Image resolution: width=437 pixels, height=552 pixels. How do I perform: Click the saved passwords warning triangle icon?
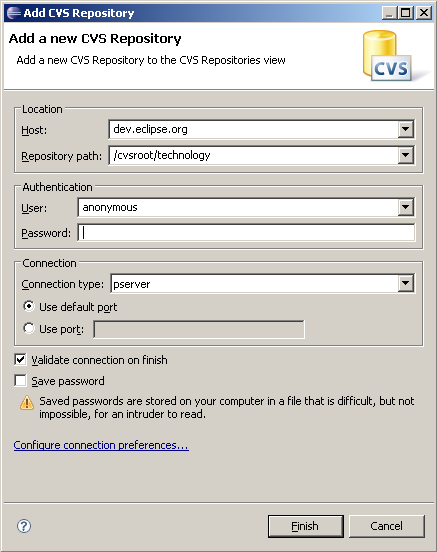click(x=27, y=402)
